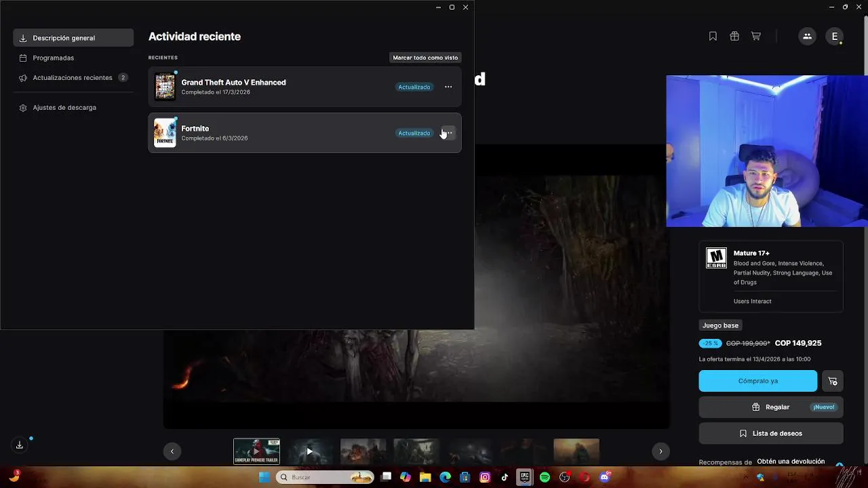Image resolution: width=868 pixels, height=488 pixels.
Task: Click the add-to-cart icon beside Cómpralo ya
Action: tap(833, 381)
